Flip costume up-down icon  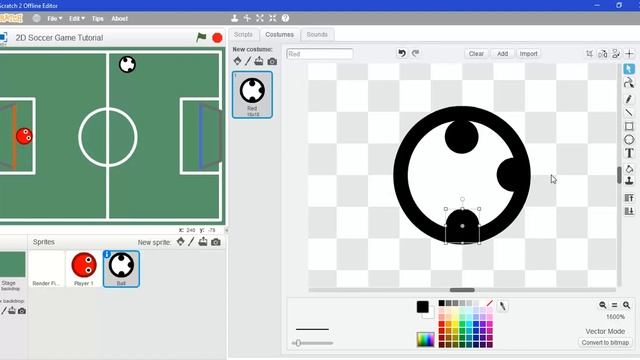click(616, 53)
